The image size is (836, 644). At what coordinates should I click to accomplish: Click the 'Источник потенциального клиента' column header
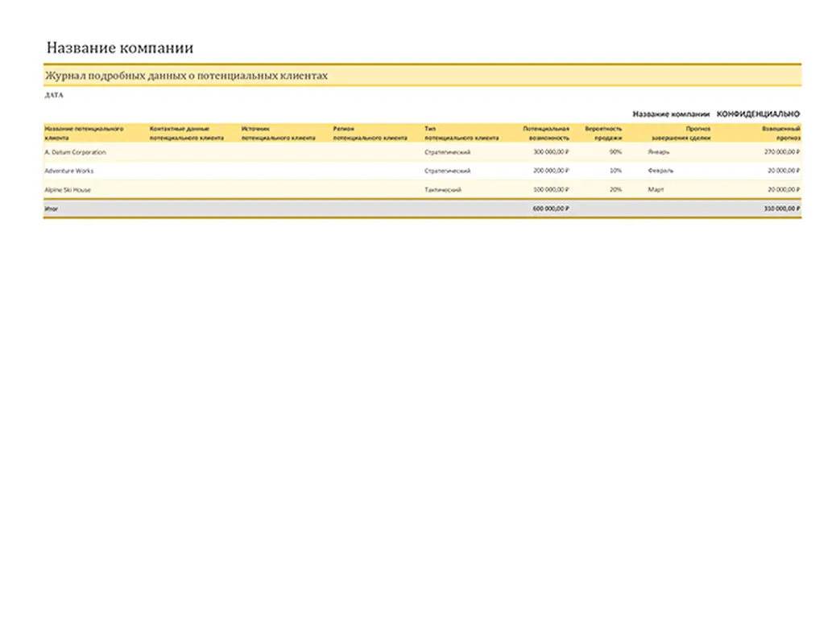pyautogui.click(x=278, y=133)
